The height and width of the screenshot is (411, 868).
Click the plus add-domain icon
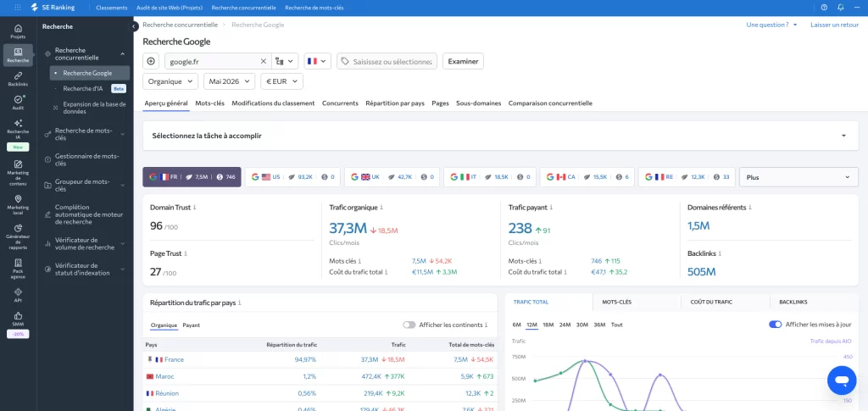(x=151, y=61)
